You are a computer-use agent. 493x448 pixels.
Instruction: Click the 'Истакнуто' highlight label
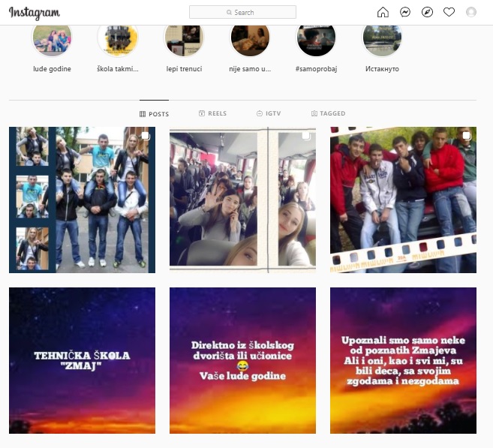(x=382, y=69)
